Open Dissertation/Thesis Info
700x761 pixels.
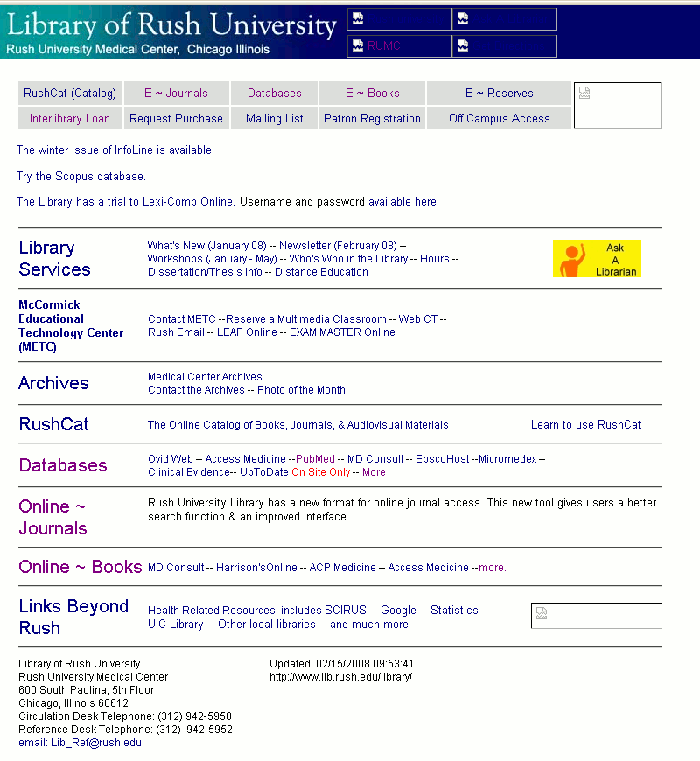click(x=205, y=272)
